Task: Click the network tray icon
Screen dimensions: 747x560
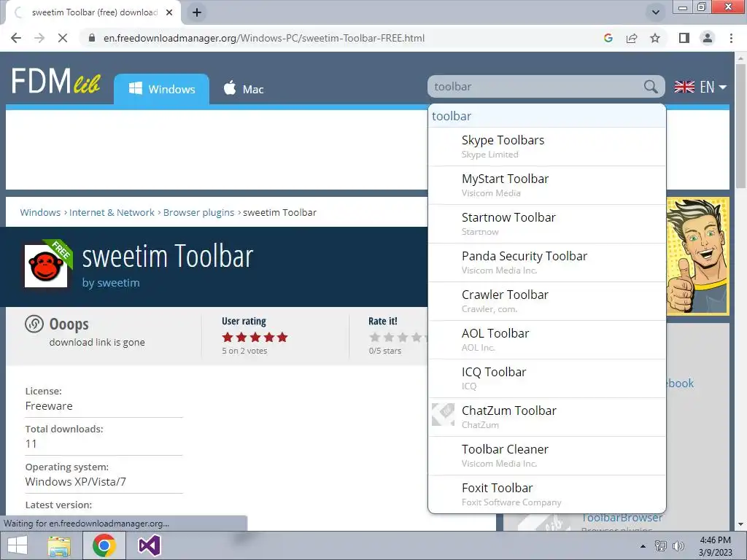Action: click(660, 545)
